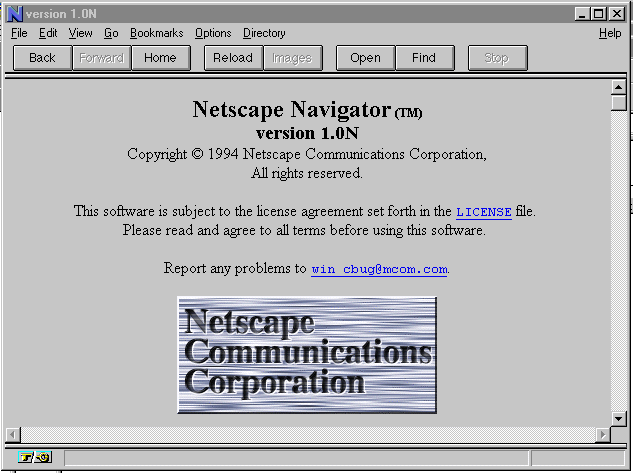Click the Netscape Communications Corporation logo image
The height and width of the screenshot is (473, 633).
(307, 355)
